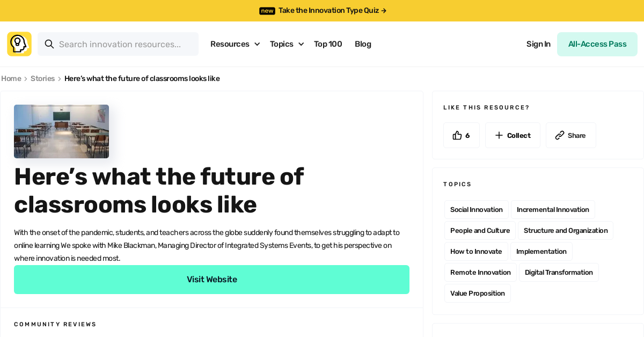Click the classroom thumbnail image
The height and width of the screenshot is (337, 644).
pos(61,131)
